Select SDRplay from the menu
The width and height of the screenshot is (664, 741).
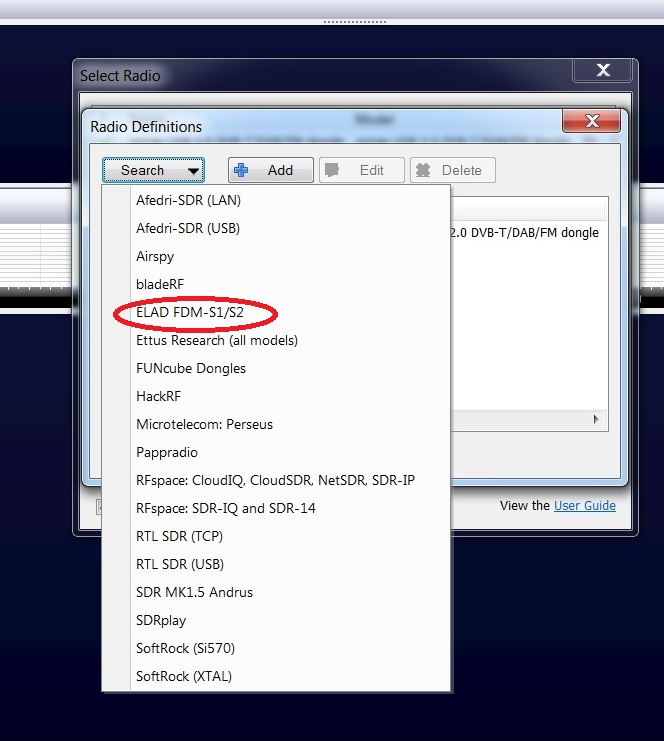tap(276, 620)
